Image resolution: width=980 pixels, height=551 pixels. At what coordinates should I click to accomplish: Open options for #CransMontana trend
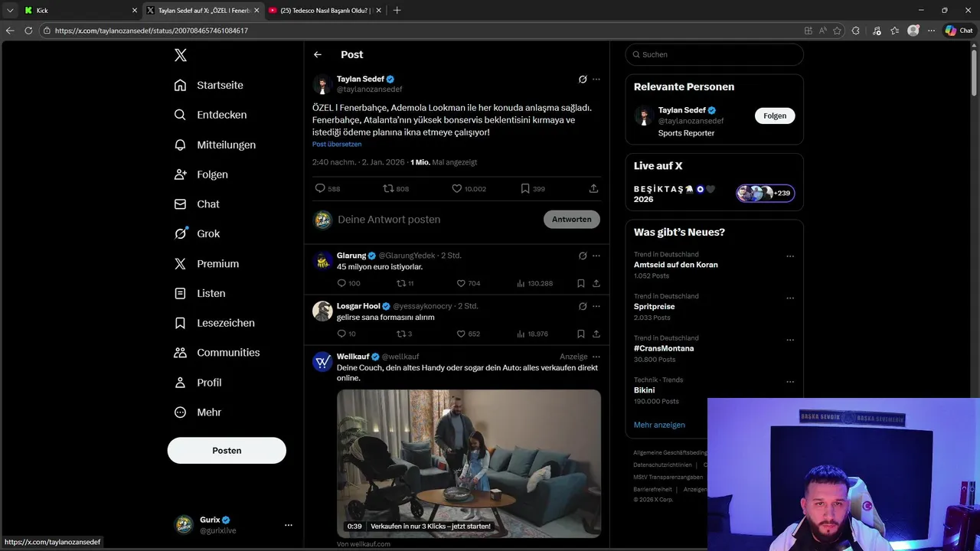[x=790, y=340]
